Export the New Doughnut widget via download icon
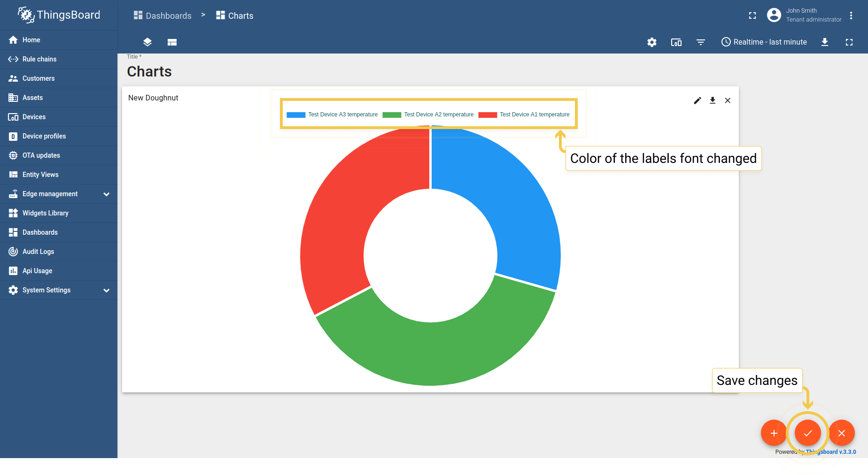868x475 pixels. coord(713,100)
